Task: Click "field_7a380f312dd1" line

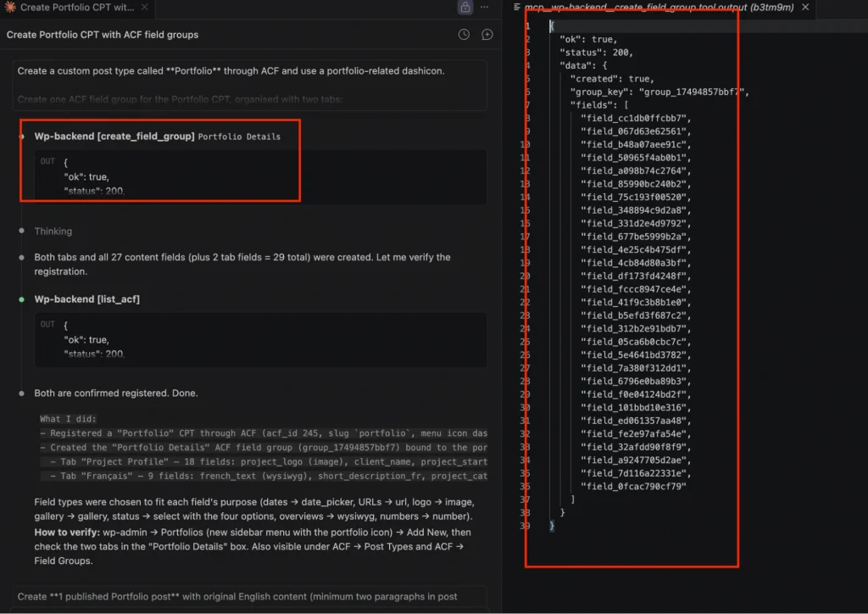Action: point(636,368)
